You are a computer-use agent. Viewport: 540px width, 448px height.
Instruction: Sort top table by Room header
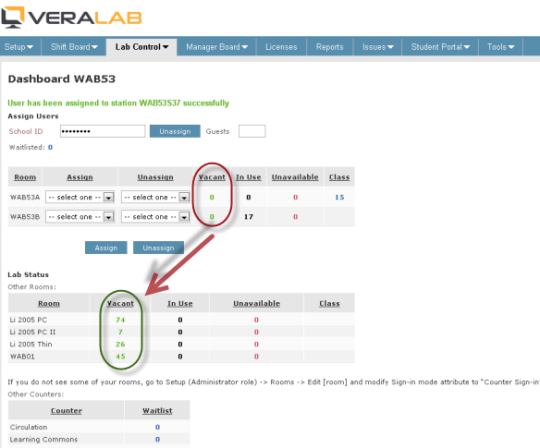[25, 177]
